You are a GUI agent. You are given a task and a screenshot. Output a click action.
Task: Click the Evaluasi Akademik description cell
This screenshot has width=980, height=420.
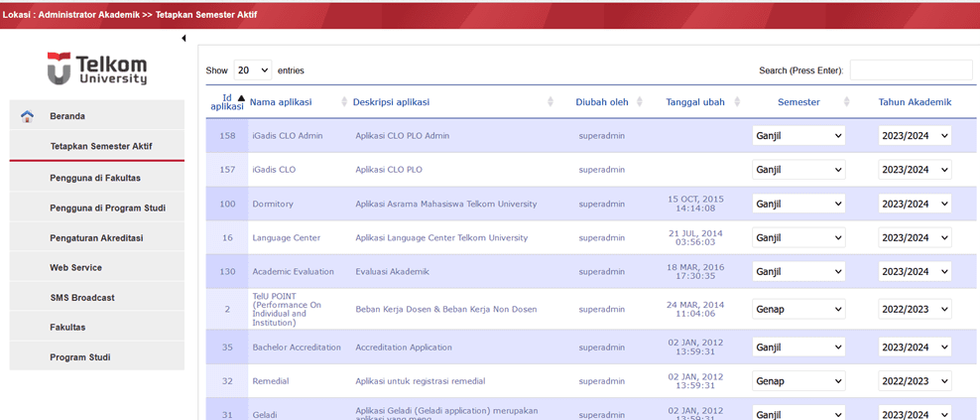[393, 272]
